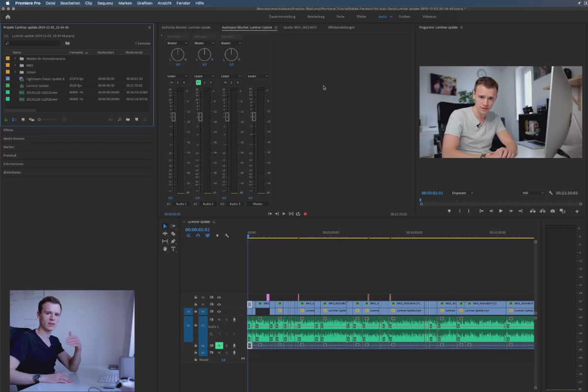Hide track V3 with eye icon
588x392 pixels.
pyautogui.click(x=219, y=297)
